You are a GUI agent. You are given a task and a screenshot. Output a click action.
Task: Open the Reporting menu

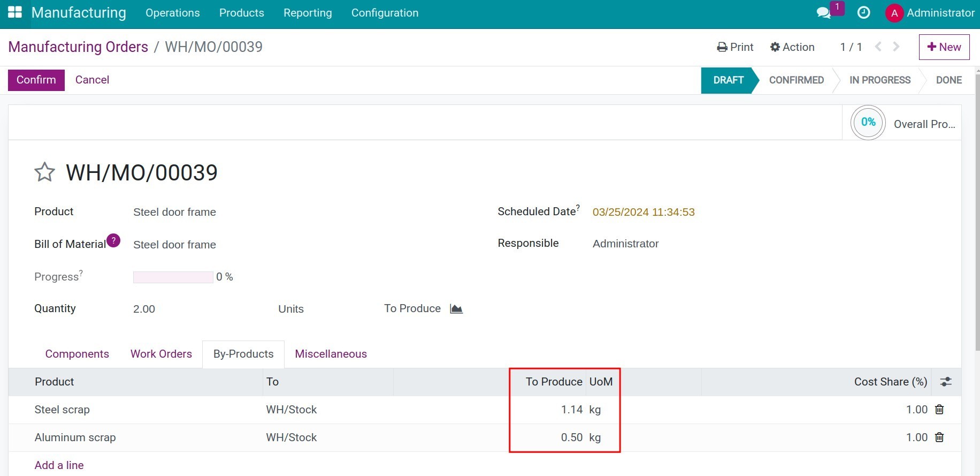tap(308, 13)
